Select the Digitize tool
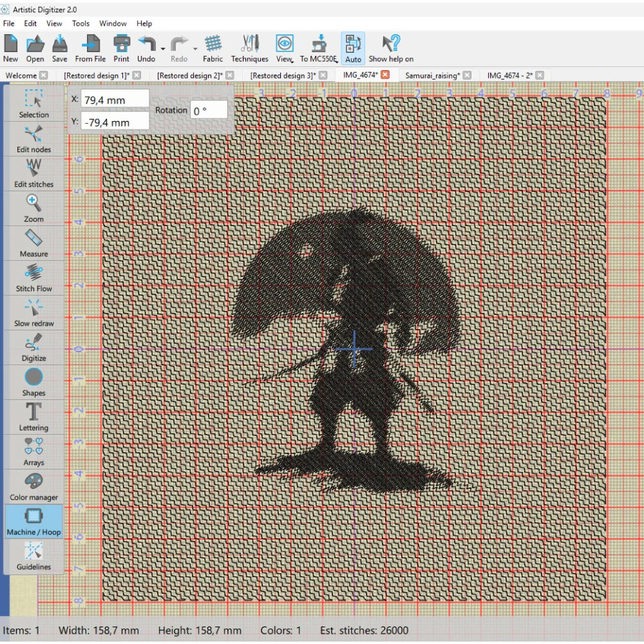 pyautogui.click(x=33, y=347)
